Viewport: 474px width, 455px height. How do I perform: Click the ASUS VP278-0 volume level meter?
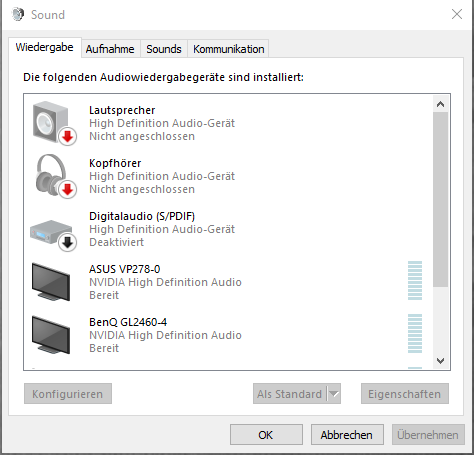(415, 281)
